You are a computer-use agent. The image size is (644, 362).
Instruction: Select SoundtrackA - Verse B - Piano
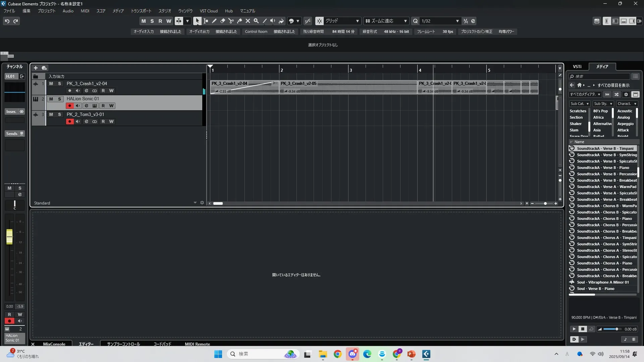[603, 168]
